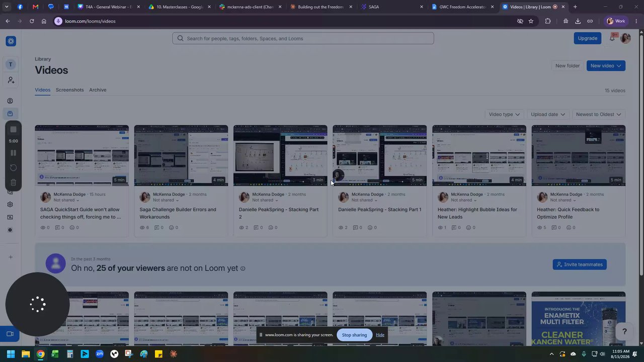Go to browser home page icon
This screenshot has height=362, width=644.
coord(44,21)
